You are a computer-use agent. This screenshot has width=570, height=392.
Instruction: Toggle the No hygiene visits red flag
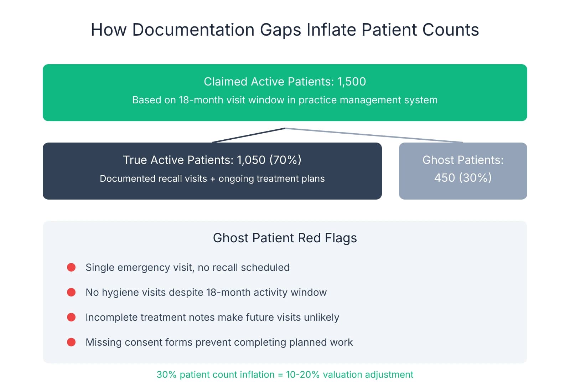[x=206, y=292]
